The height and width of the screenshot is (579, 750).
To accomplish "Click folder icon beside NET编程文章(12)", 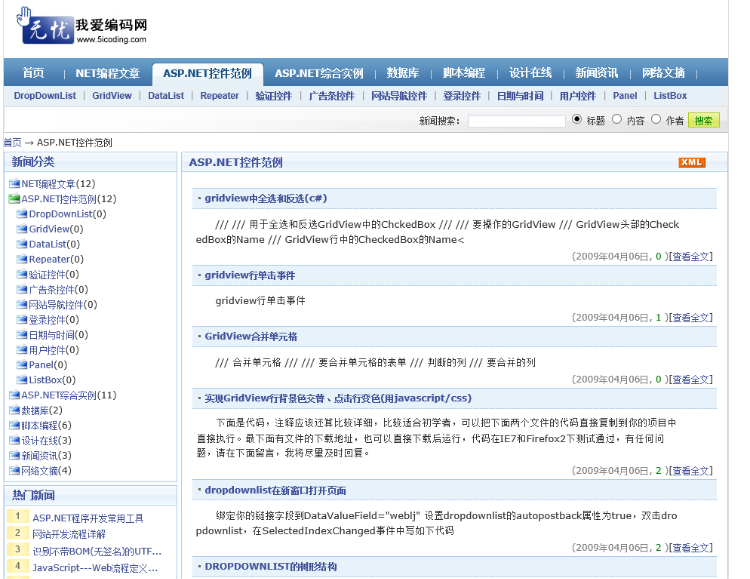I will coord(14,184).
